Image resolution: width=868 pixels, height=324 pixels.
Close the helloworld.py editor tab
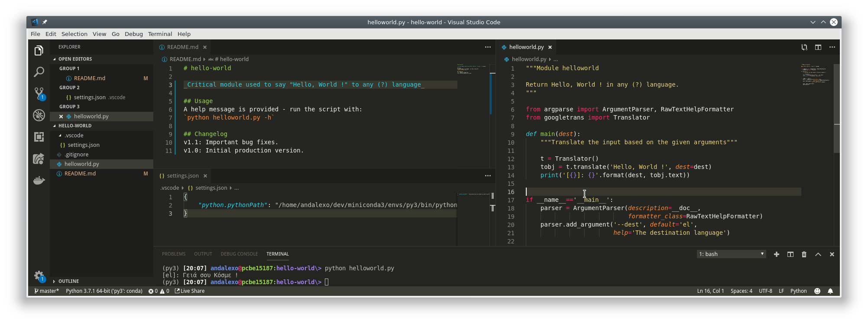click(550, 47)
